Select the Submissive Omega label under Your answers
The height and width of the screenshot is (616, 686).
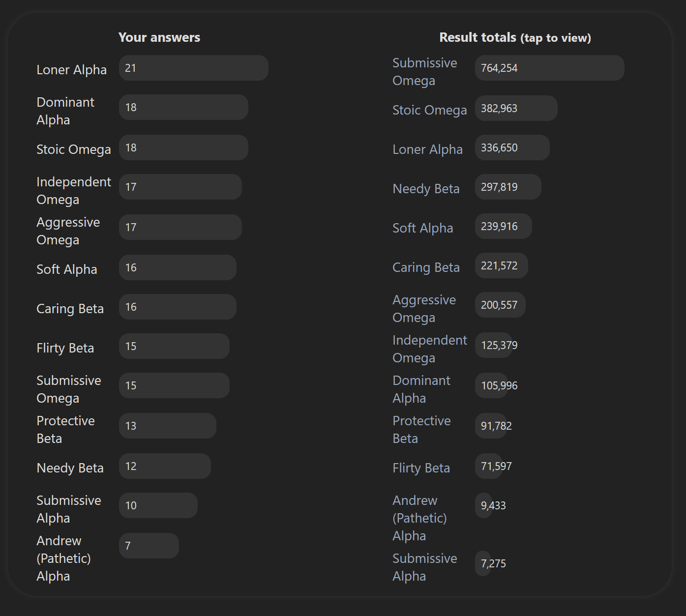pos(69,389)
